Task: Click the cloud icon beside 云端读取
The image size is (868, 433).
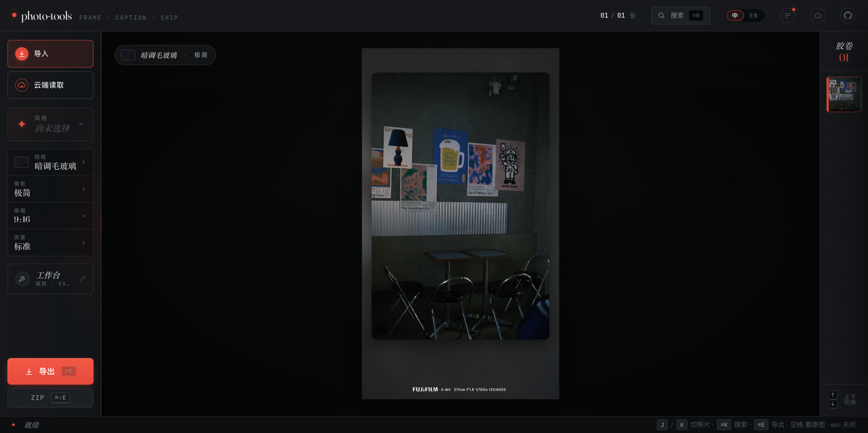Action: pos(22,85)
